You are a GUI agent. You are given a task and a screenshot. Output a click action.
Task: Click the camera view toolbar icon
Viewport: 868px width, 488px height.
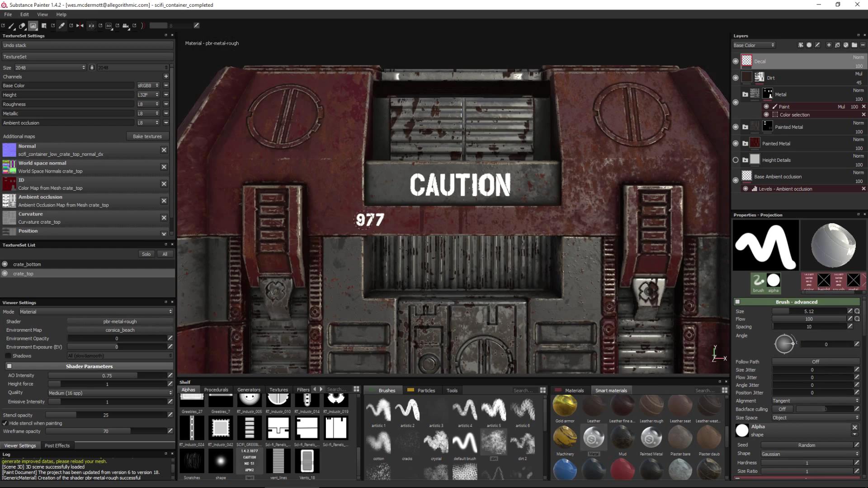pos(126,26)
